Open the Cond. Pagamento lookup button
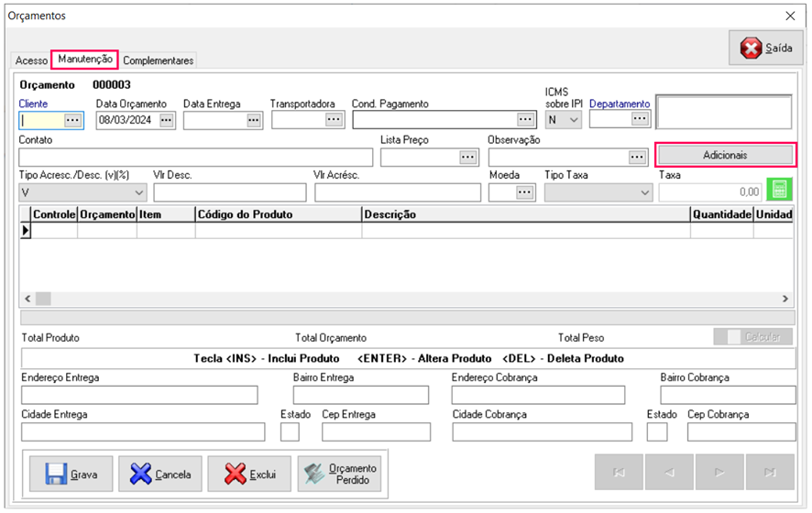 pyautogui.click(x=524, y=120)
